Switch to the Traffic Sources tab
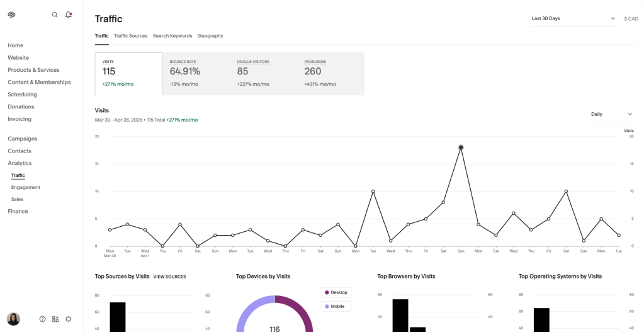644x332 pixels. (x=130, y=36)
